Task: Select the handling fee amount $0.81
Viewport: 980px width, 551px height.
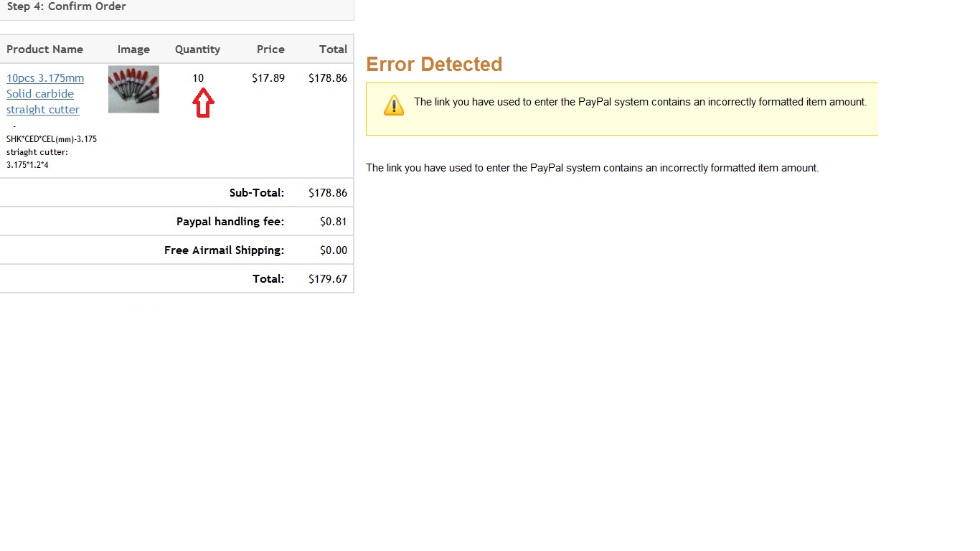Action: click(x=334, y=222)
